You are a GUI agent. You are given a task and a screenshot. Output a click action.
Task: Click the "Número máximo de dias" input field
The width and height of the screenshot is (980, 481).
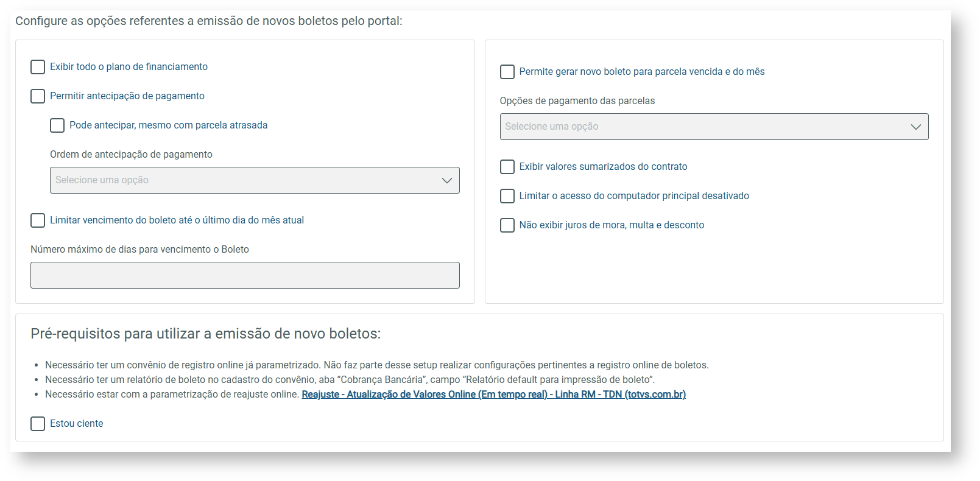click(245, 275)
